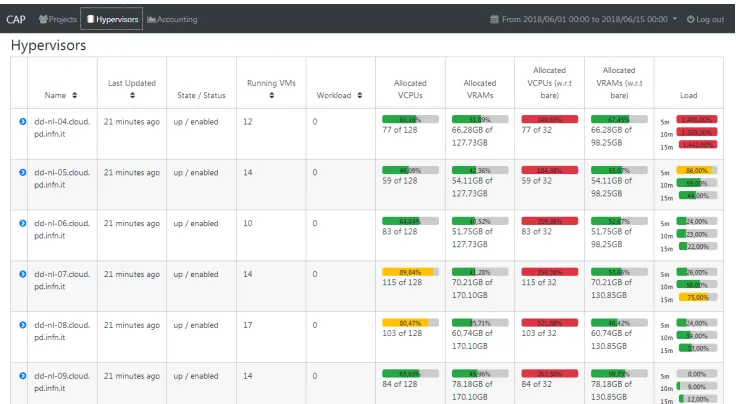736x404 pixels.
Task: Click the Projects group icon
Action: tap(43, 19)
